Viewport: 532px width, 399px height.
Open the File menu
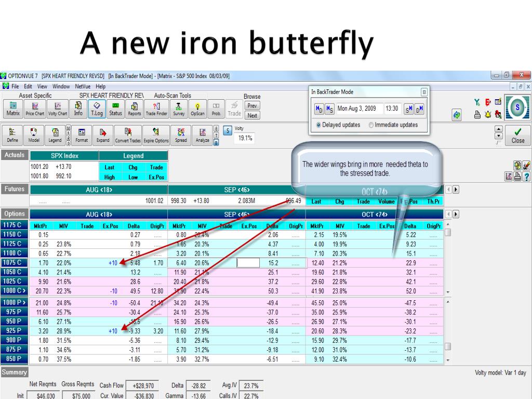(15, 86)
